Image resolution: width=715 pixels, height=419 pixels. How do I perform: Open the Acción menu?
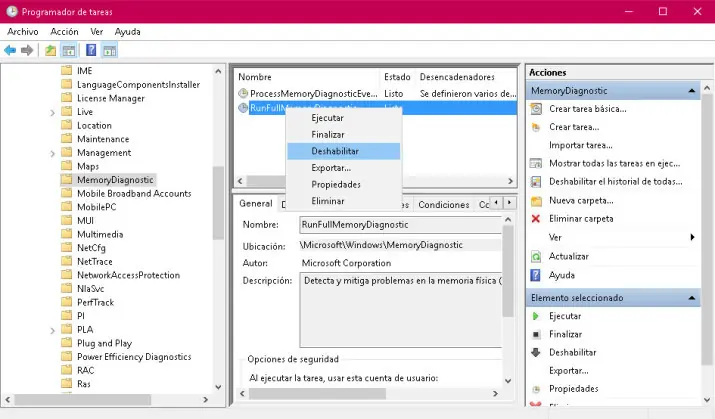(x=64, y=31)
